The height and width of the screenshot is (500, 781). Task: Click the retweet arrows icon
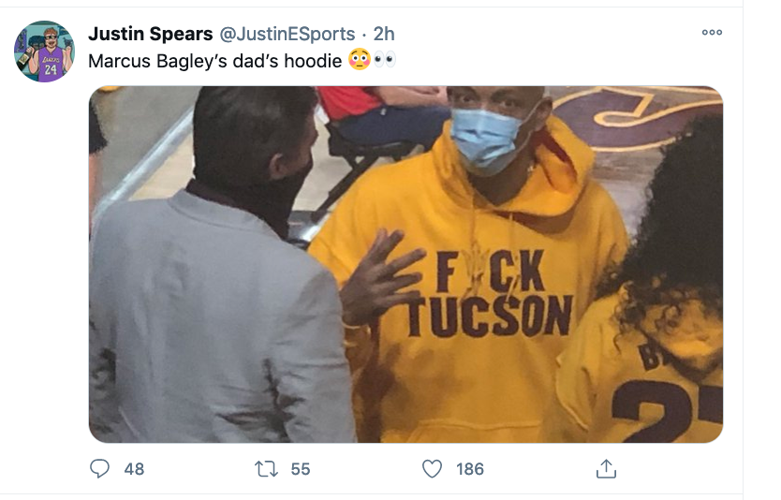(267, 468)
